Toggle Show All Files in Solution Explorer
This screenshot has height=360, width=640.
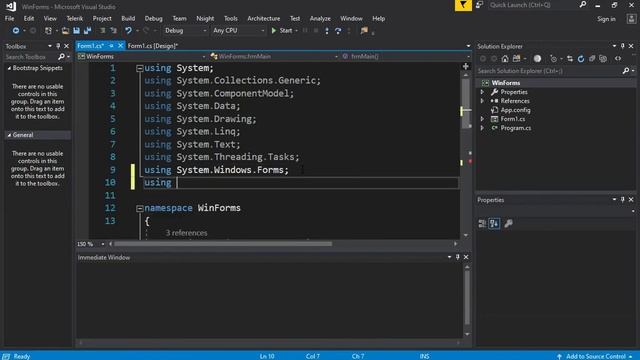[603, 59]
